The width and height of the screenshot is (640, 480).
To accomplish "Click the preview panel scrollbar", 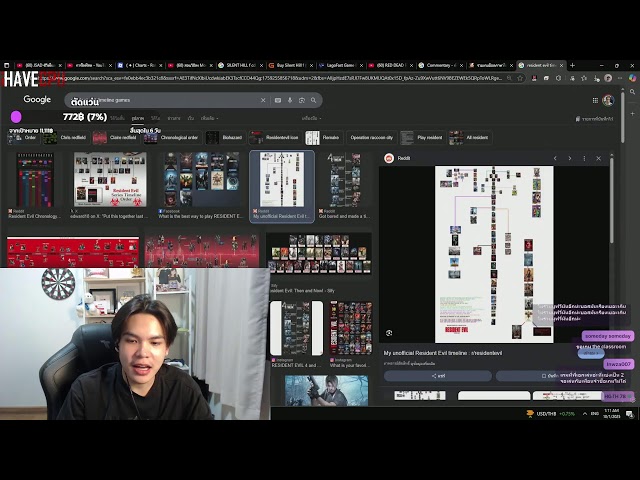I will point(611,200).
